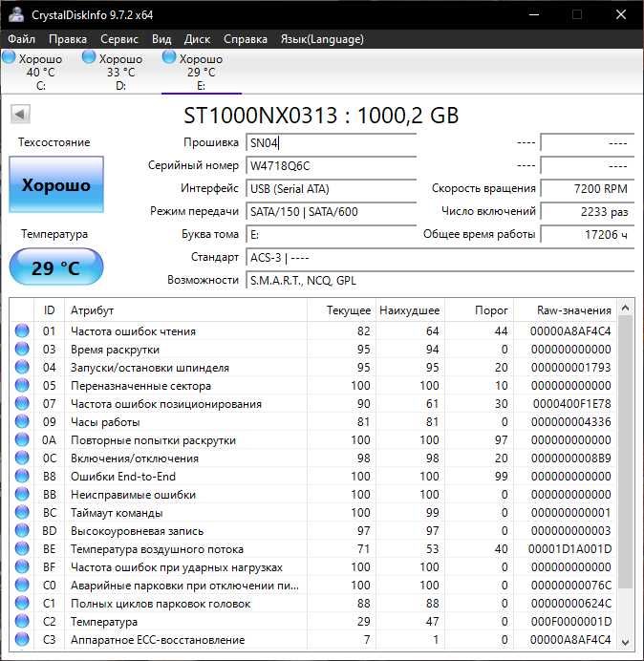The height and width of the screenshot is (661, 644).
Task: Select row Частота ошибок чтения
Action: [313, 330]
